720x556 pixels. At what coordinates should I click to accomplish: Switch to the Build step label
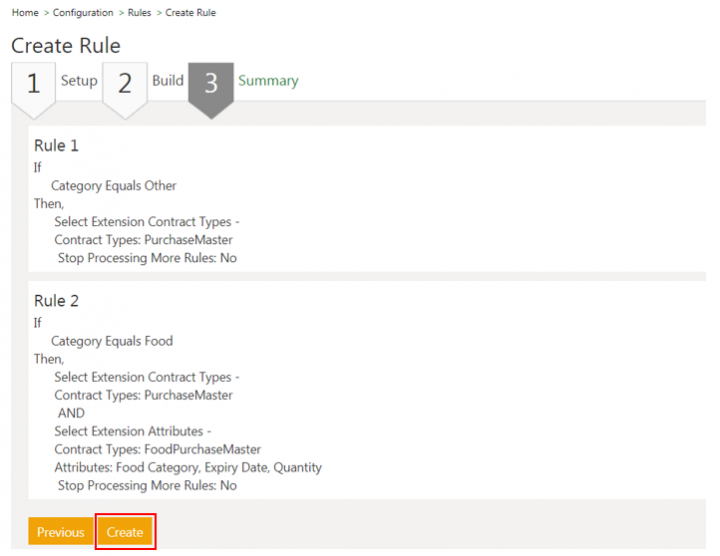click(168, 81)
